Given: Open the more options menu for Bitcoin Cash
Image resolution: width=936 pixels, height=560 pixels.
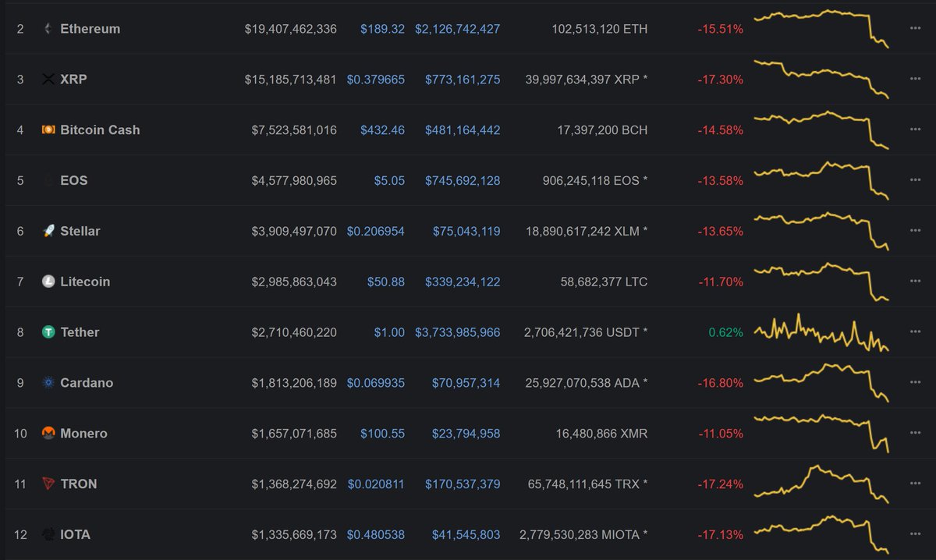Looking at the screenshot, I should tap(915, 129).
